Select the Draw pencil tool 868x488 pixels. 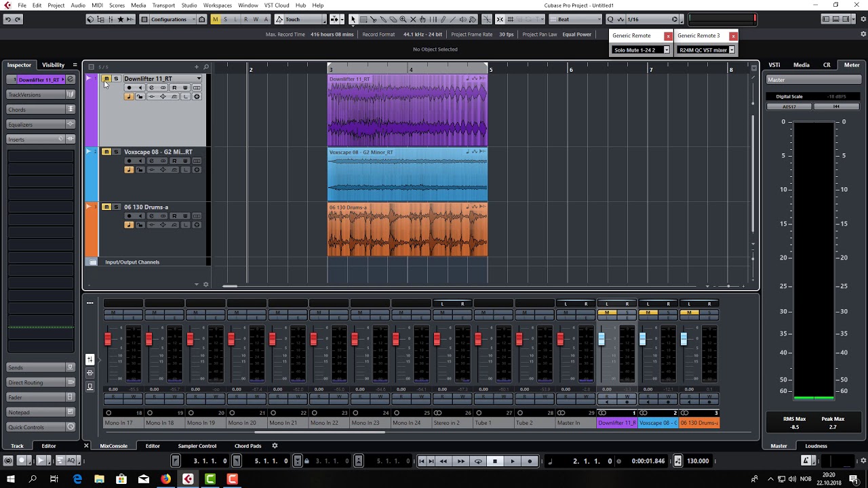point(443,19)
